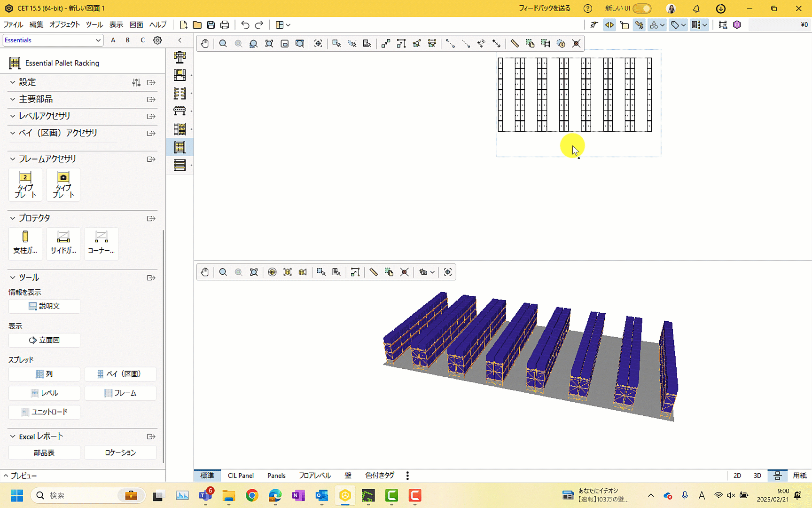Create a new drawing file
This screenshot has height=508, width=812.
coord(184,24)
